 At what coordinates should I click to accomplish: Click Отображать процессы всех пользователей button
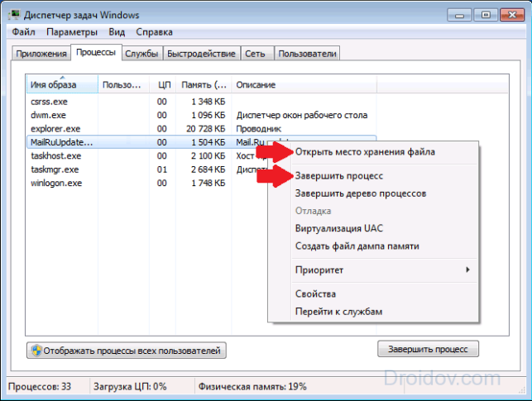point(127,351)
